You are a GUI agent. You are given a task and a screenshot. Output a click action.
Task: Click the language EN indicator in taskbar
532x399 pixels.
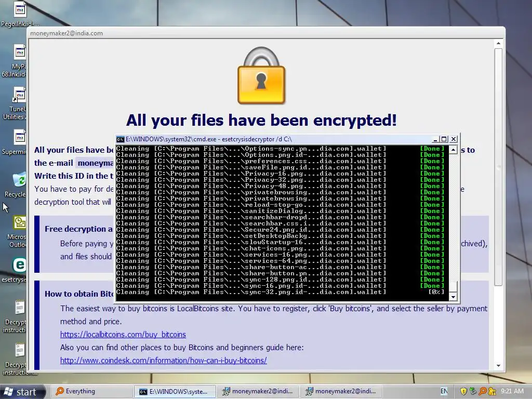(444, 391)
